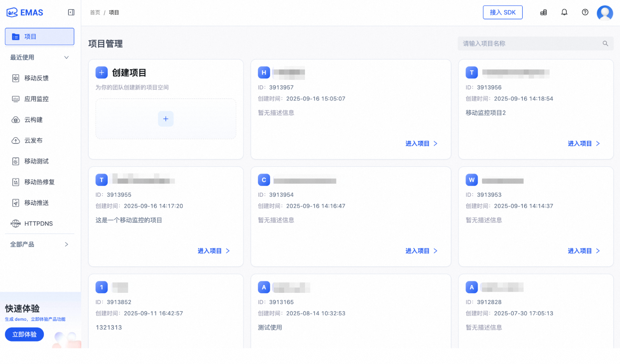Click description text 1321313
The image size is (620, 364).
109,327
